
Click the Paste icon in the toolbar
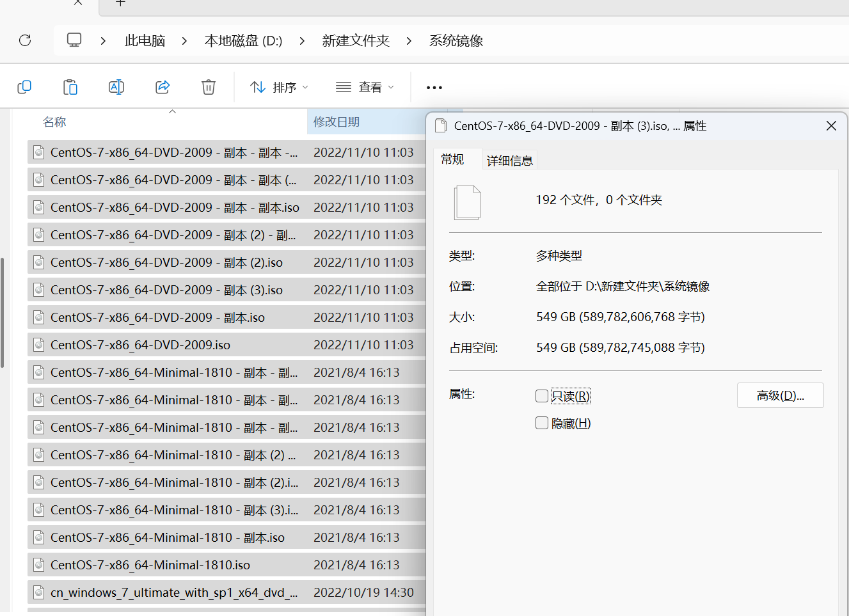70,87
